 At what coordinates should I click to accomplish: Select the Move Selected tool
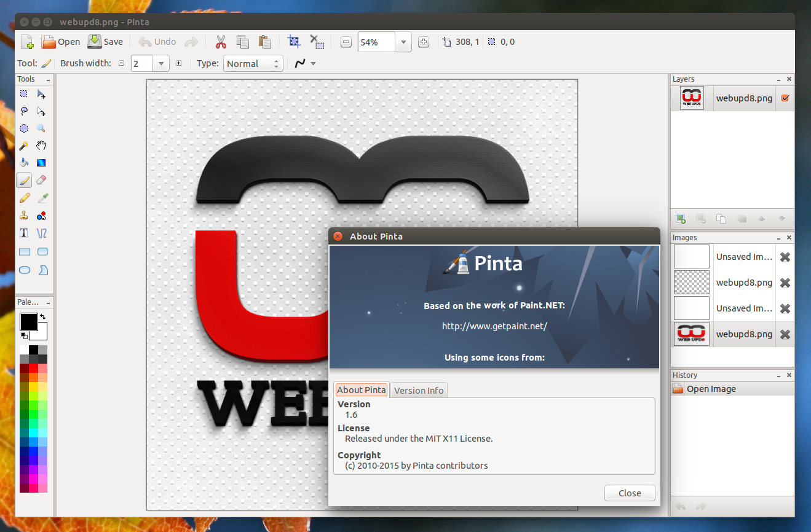41,94
